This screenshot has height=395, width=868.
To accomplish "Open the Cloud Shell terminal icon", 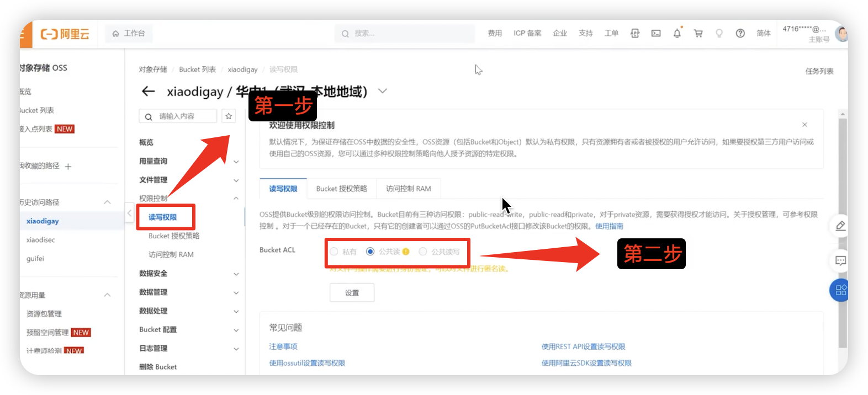I will coord(656,33).
